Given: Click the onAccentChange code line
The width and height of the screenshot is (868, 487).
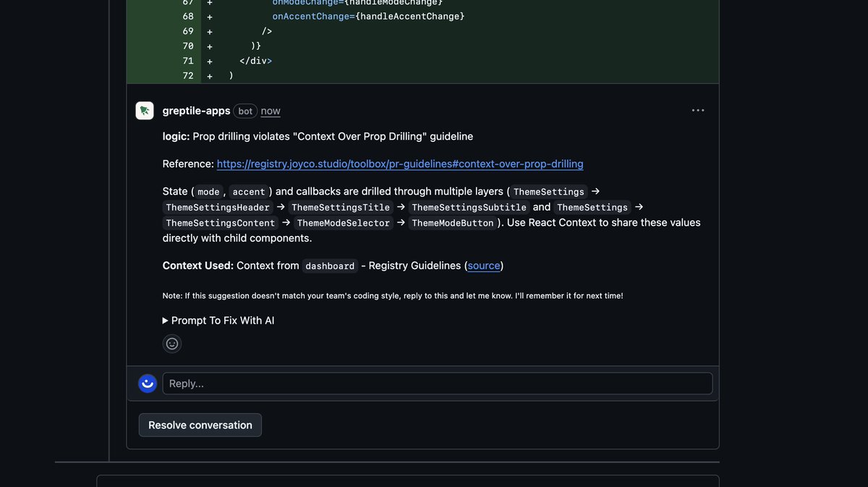Looking at the screenshot, I should [368, 16].
